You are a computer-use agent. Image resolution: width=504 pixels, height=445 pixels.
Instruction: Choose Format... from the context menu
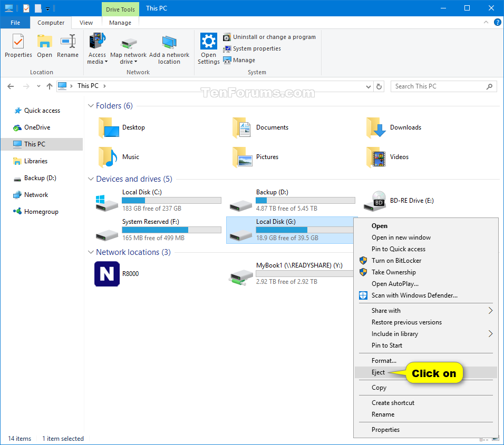coord(426,361)
